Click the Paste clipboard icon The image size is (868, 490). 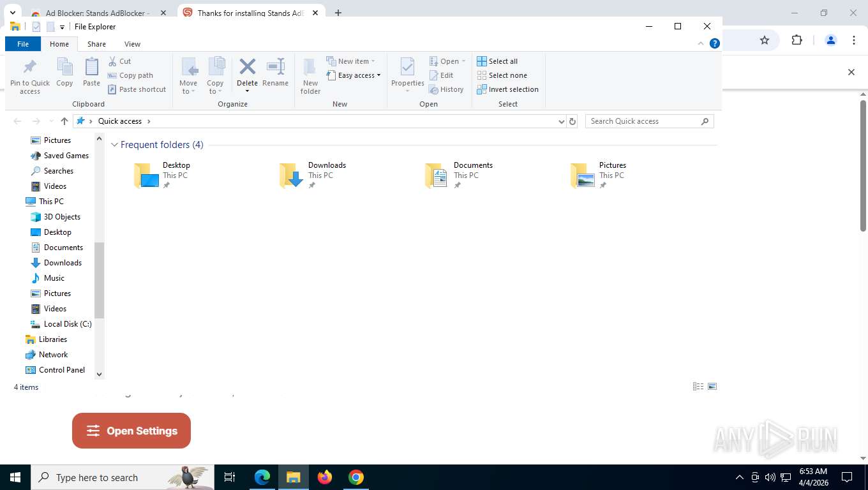91,67
